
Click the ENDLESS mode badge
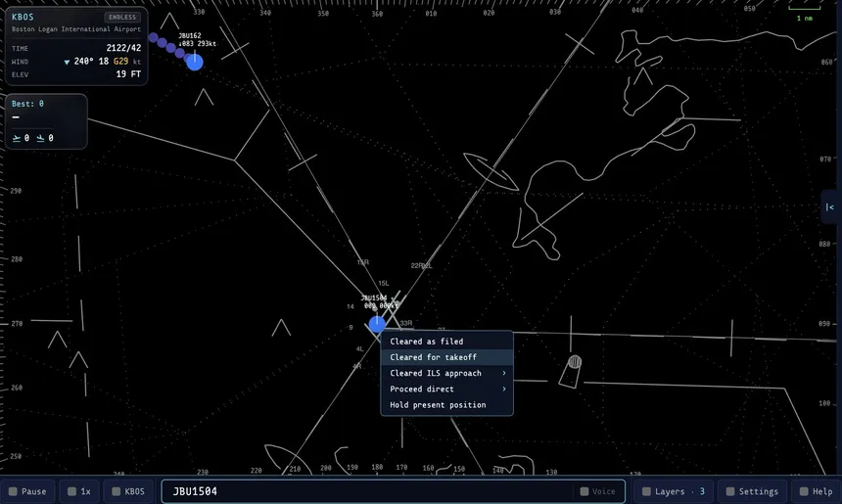122,18
